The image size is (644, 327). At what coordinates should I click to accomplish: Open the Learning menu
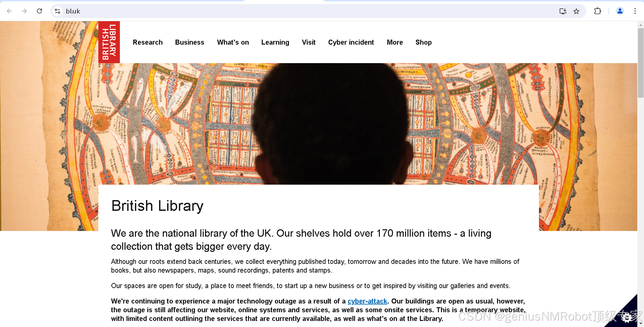pos(275,42)
